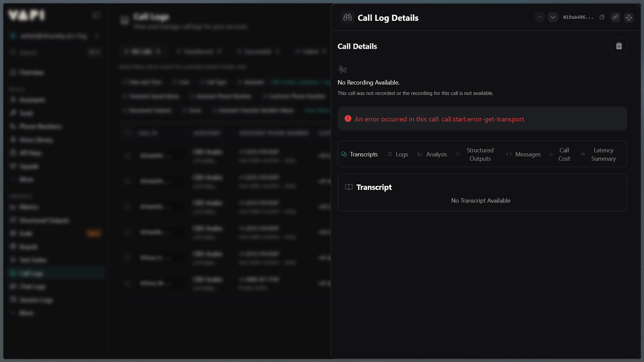The image size is (644, 362).
Task: Click the binoculars icon beside Call Log Details
Action: [347, 17]
